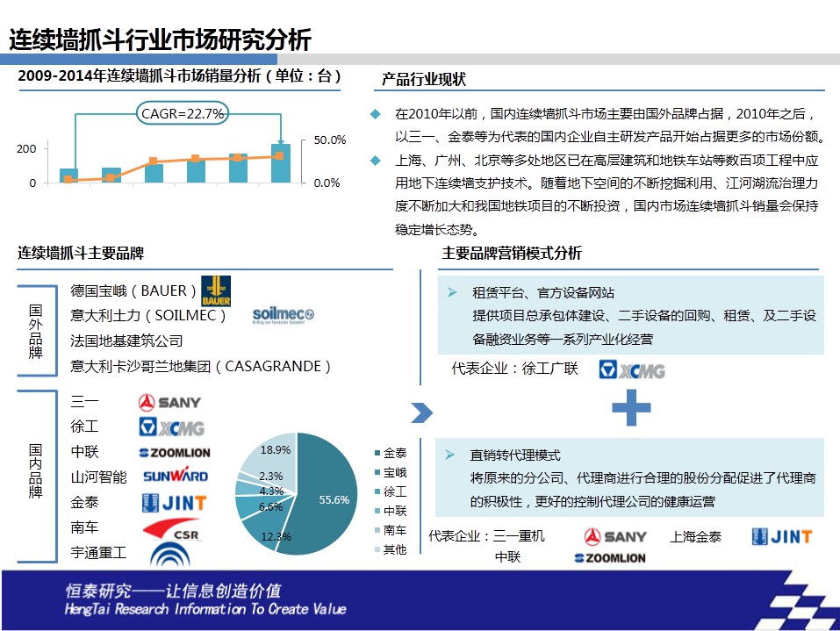Select the red CSR logo
This screenshot has height=631, width=840.
172,529
